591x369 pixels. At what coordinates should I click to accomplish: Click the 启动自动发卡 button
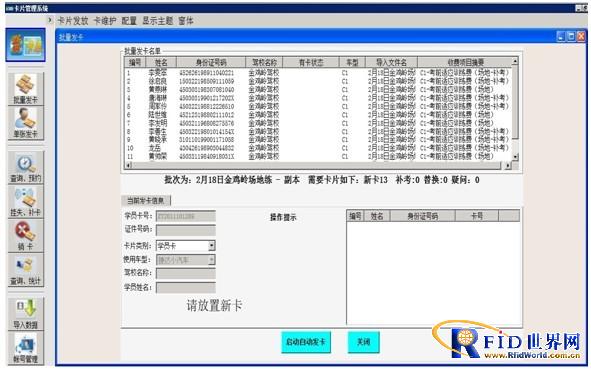coord(306,342)
